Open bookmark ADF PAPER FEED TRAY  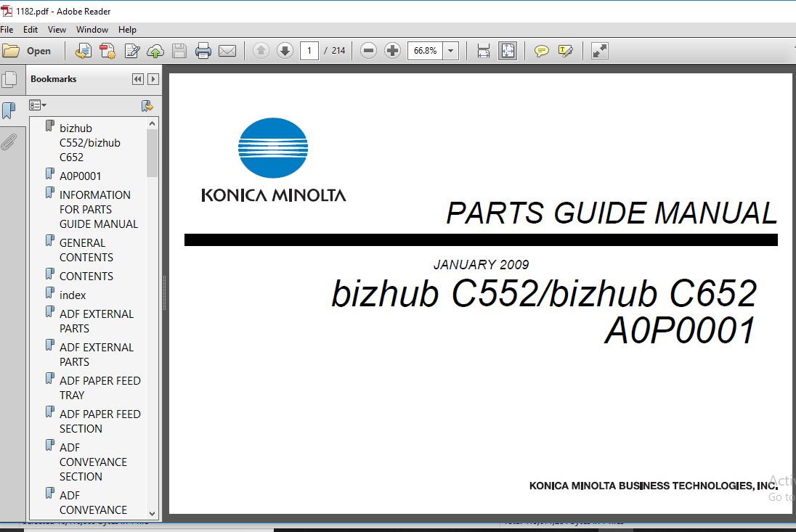[100, 388]
